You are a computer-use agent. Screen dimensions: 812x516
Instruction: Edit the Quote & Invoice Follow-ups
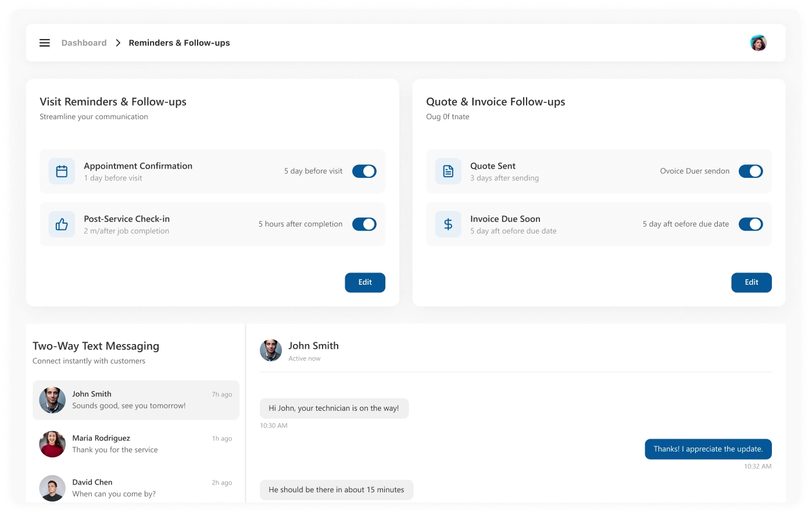751,282
